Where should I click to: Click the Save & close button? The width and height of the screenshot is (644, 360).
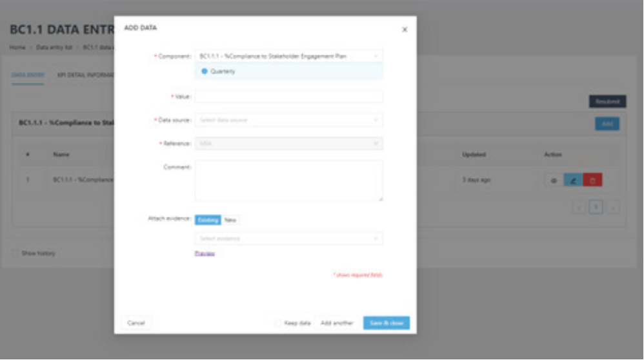coord(386,323)
